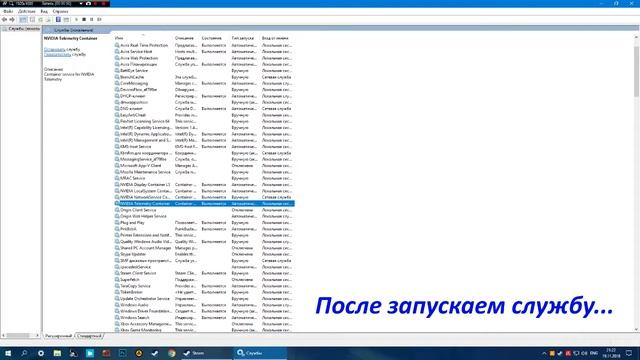Screen dimensions: 640x360
Task: Select the Origin Web Helper Service row
Action: click(204, 216)
